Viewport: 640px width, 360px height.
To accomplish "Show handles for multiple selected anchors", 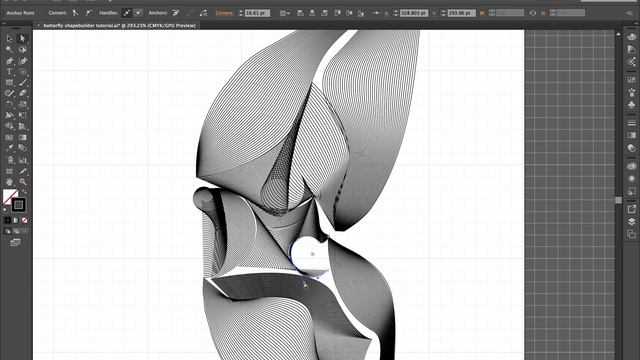I will tap(127, 13).
